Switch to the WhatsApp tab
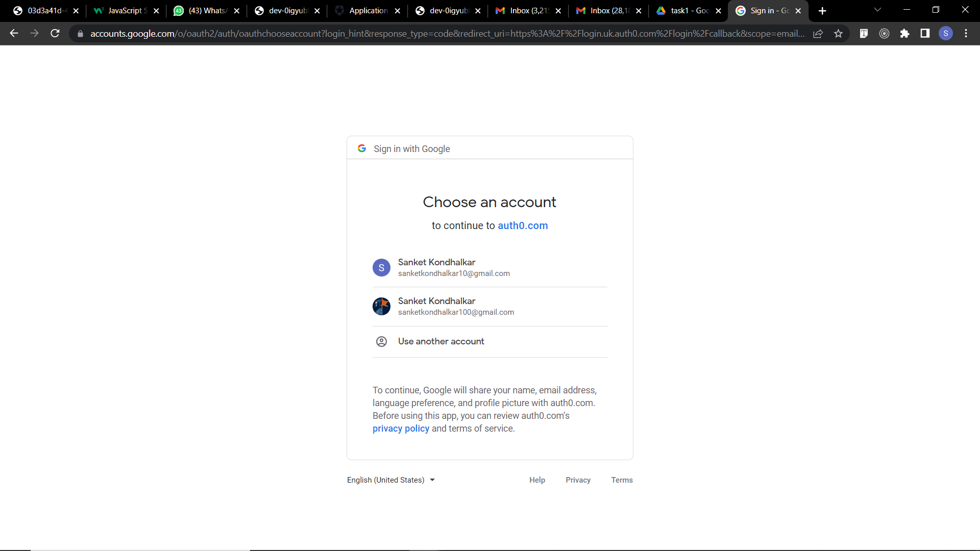Viewport: 980px width, 551px height. [x=207, y=11]
